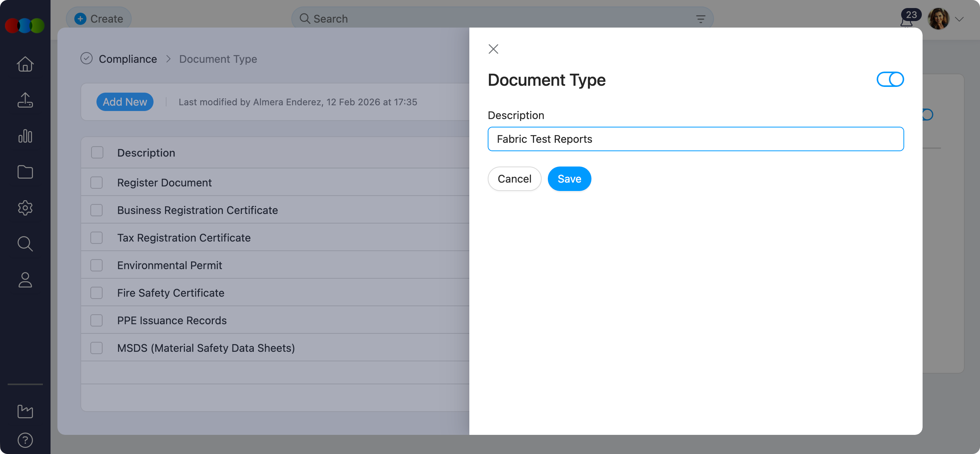This screenshot has width=980, height=454.
Task: Select all rows via header checkbox
Action: (x=96, y=152)
